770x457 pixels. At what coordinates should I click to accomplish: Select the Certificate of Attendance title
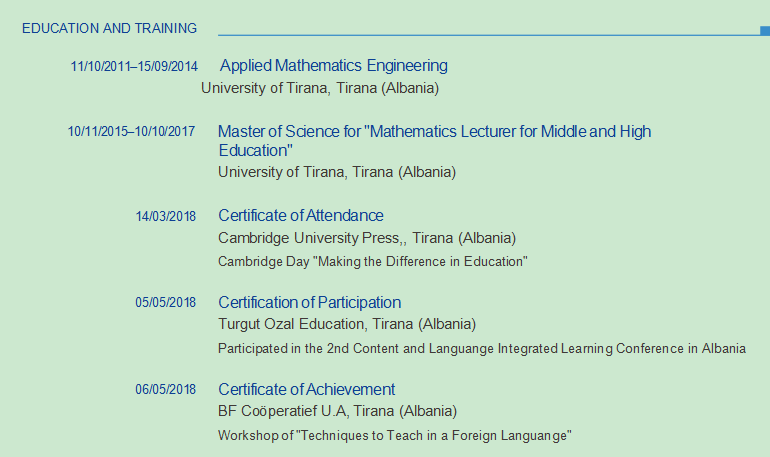coord(300,216)
